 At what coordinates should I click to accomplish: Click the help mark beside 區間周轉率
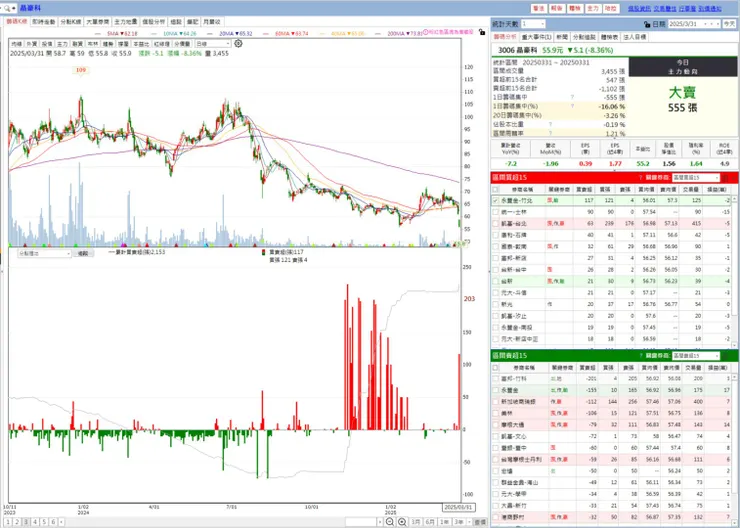click(550, 134)
